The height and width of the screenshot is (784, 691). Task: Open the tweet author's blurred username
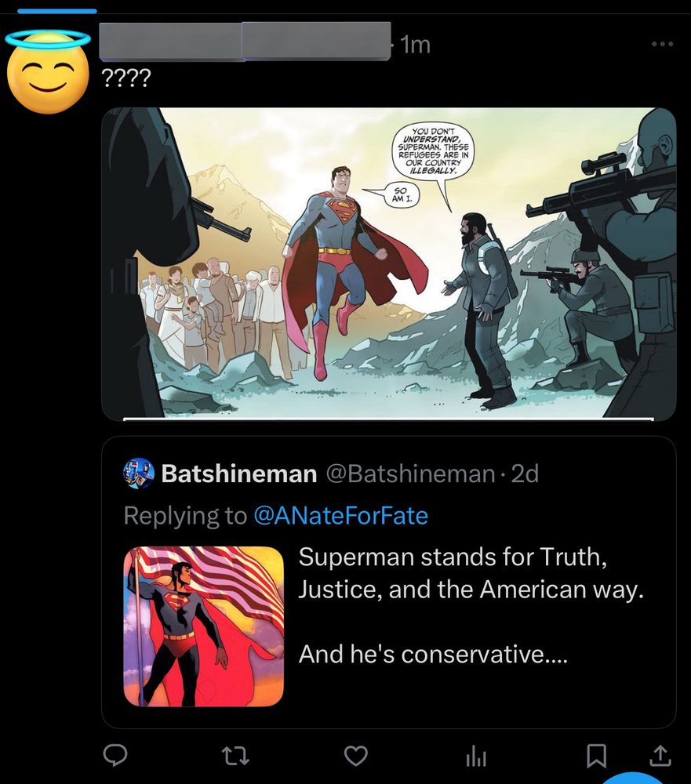pos(246,42)
